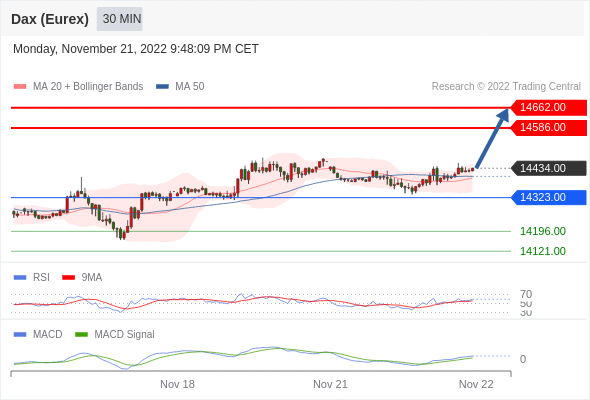Click the Nov 18 date axis label
590x400 pixels.
pyautogui.click(x=177, y=384)
